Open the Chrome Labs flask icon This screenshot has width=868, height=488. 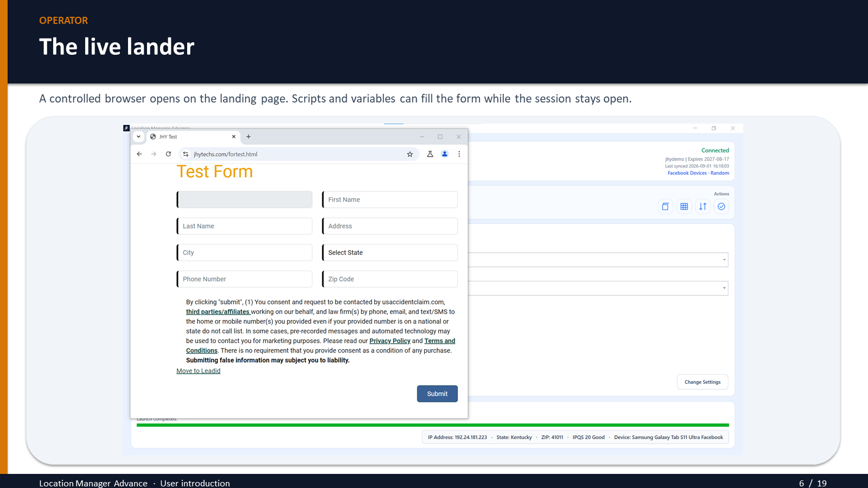point(430,154)
